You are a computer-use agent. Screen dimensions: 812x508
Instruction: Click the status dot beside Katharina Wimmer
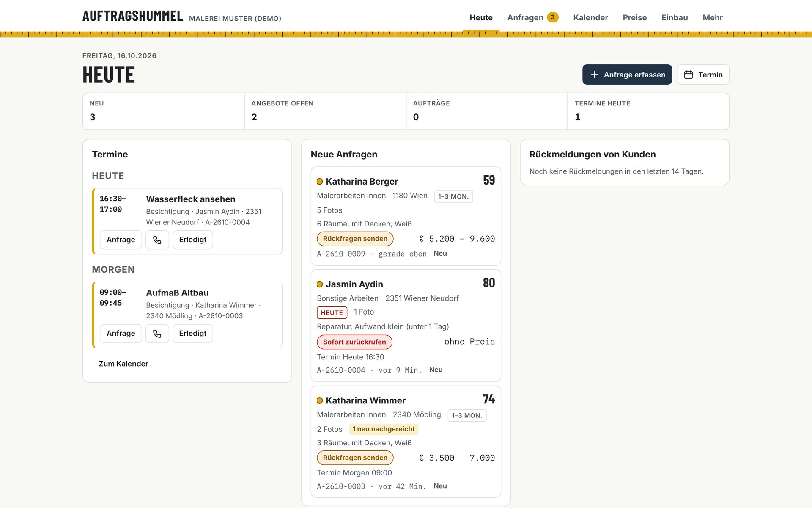[320, 400]
